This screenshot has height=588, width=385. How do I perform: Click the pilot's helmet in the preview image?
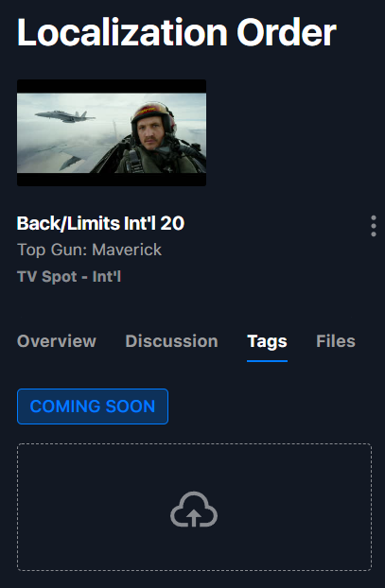[153, 114]
